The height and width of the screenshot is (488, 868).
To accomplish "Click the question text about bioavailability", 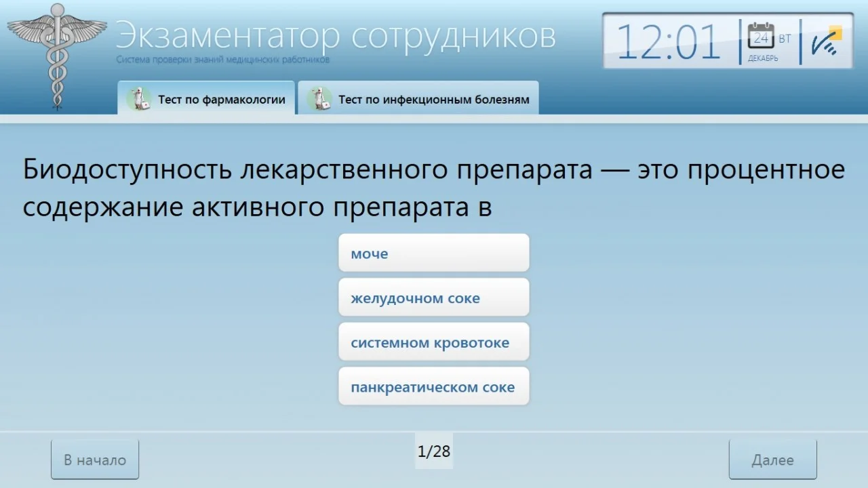I will click(x=433, y=186).
